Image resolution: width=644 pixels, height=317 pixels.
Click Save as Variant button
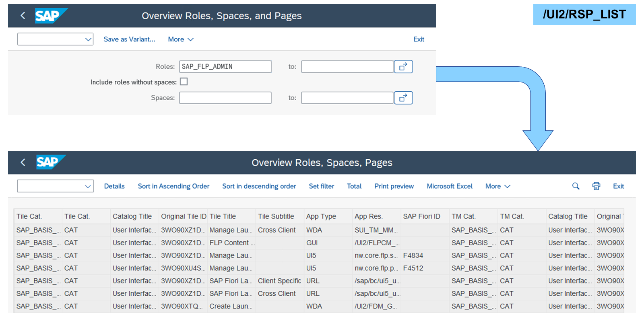(129, 39)
